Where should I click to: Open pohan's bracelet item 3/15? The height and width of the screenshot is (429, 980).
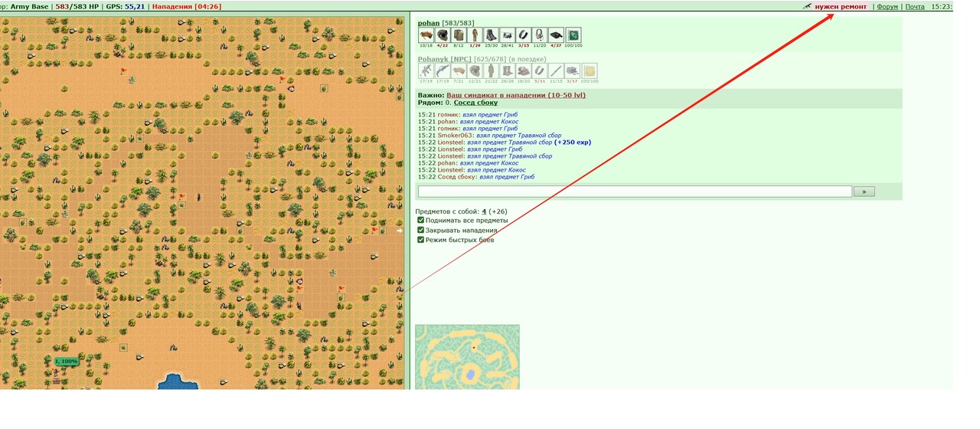(x=524, y=35)
